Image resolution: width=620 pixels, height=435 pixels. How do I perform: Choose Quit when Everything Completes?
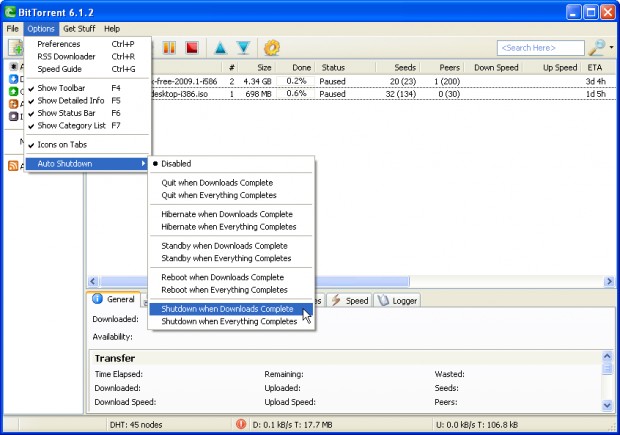click(231, 195)
